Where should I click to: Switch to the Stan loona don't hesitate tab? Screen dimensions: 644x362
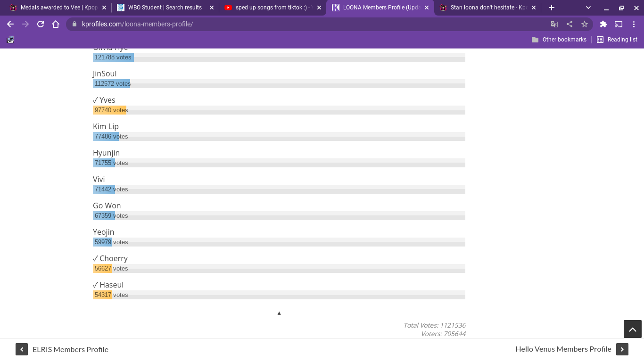(x=483, y=8)
